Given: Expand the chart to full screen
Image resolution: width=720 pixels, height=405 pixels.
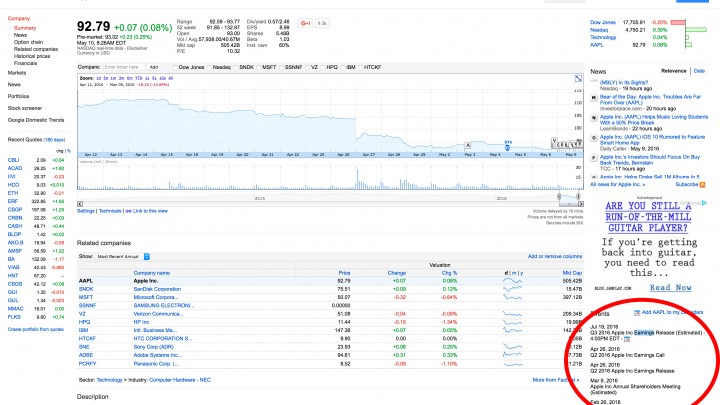Looking at the screenshot, I should (x=578, y=79).
